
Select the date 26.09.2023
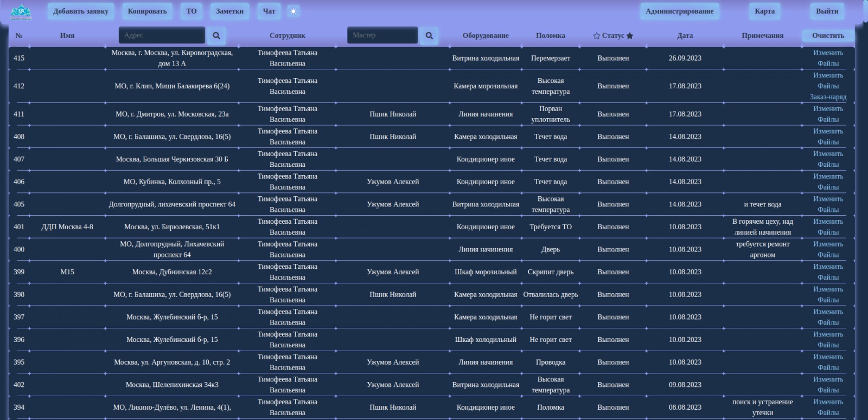coord(685,59)
